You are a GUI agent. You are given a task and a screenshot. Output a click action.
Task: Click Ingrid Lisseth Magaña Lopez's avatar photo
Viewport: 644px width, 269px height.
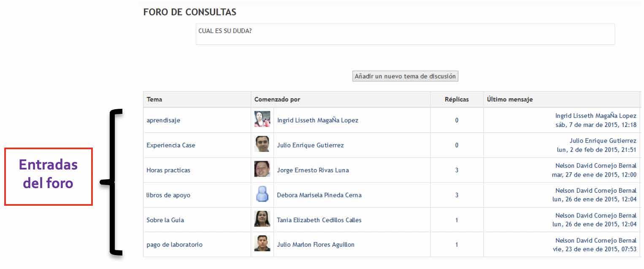[262, 119]
